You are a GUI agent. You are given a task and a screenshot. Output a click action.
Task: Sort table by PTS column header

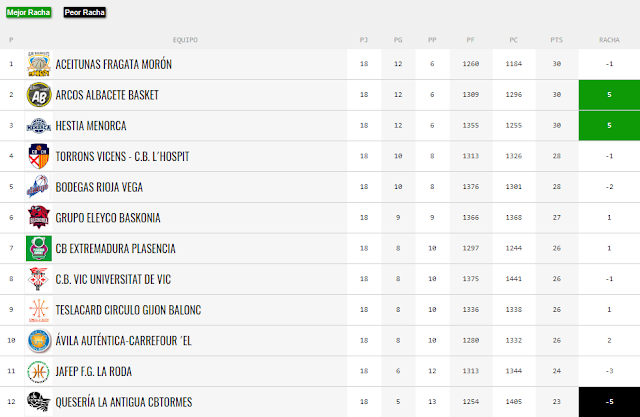coord(557,40)
